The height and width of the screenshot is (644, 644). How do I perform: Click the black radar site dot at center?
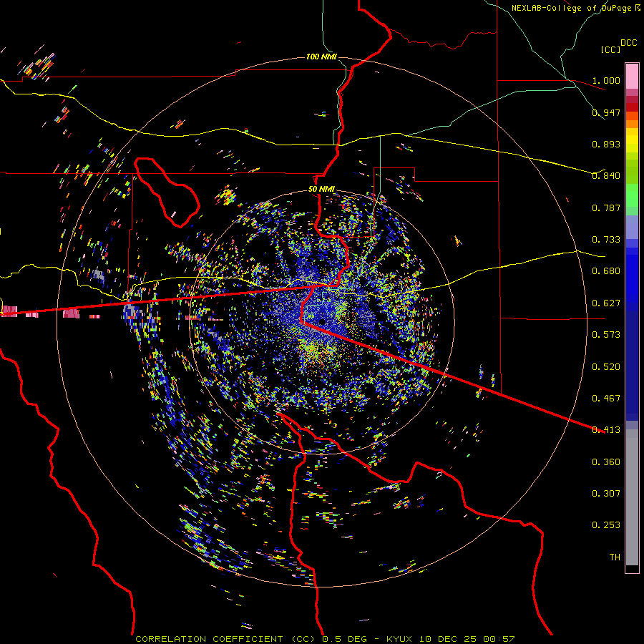[321, 321]
